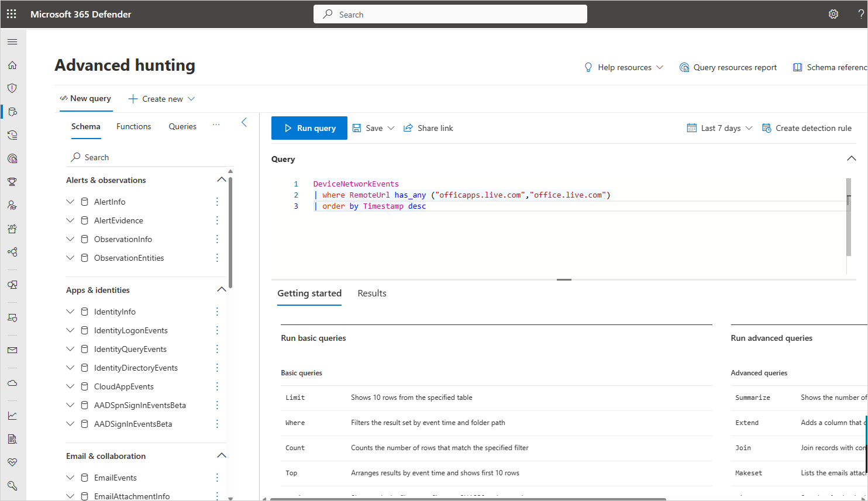Select the Home icon in the left navigation
Screen dimensions: 868x501
[11, 65]
